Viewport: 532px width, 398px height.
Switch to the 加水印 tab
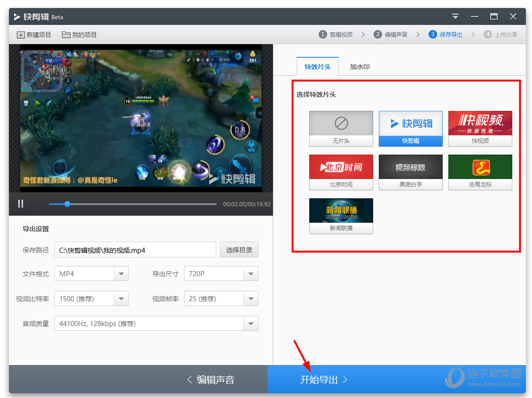point(360,67)
